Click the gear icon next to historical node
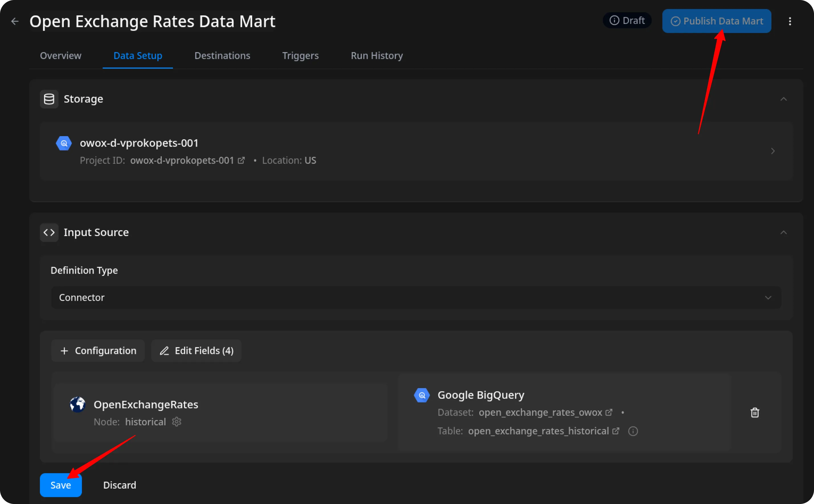 176,422
